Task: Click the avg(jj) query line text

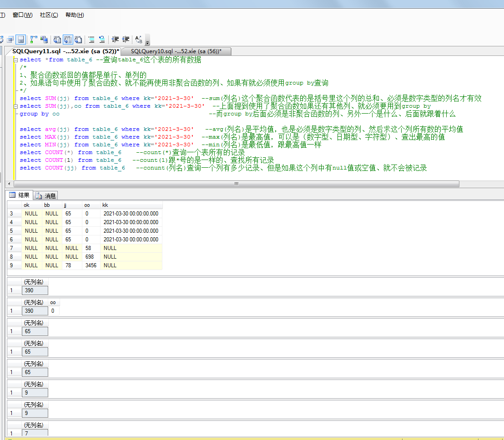Action: pyautogui.click(x=107, y=129)
